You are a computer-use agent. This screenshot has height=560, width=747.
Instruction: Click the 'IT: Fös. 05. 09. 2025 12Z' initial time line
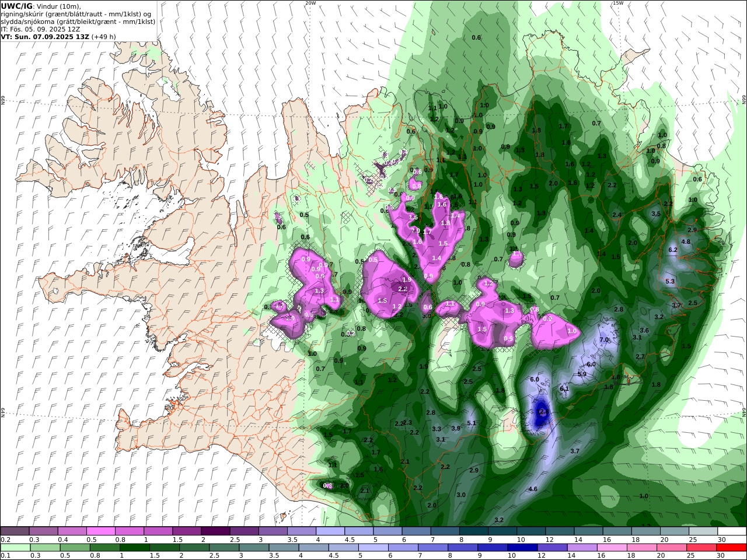click(40, 29)
